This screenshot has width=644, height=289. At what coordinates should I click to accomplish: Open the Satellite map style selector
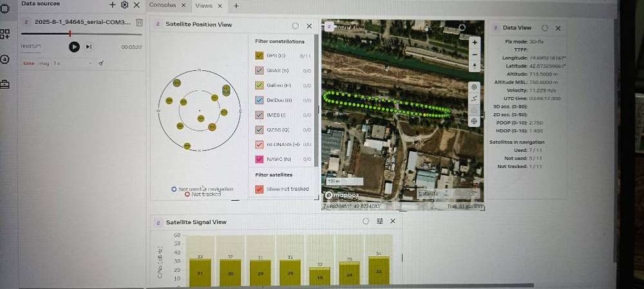click(439, 193)
